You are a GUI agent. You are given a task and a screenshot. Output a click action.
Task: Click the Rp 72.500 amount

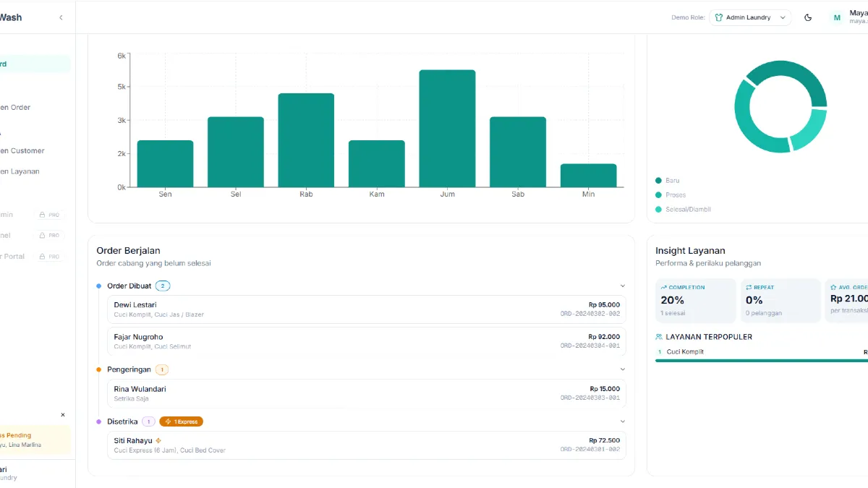tap(604, 441)
